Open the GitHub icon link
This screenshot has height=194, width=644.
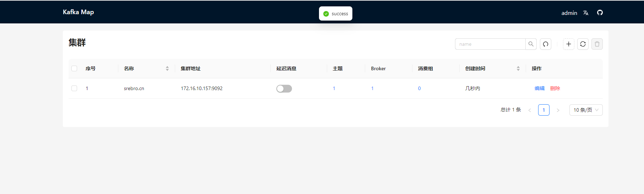click(600, 13)
